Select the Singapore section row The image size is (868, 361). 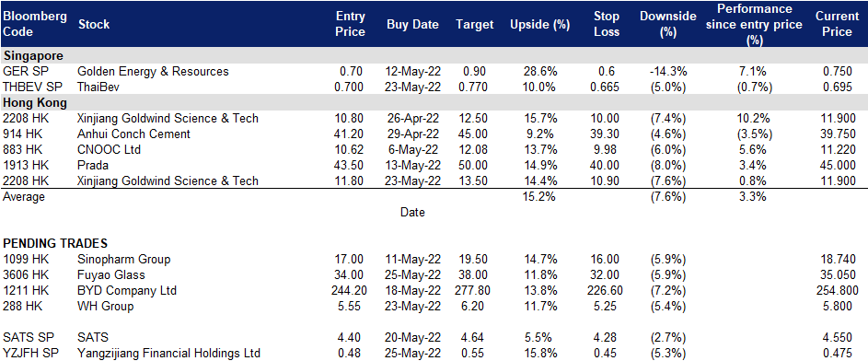[434, 55]
